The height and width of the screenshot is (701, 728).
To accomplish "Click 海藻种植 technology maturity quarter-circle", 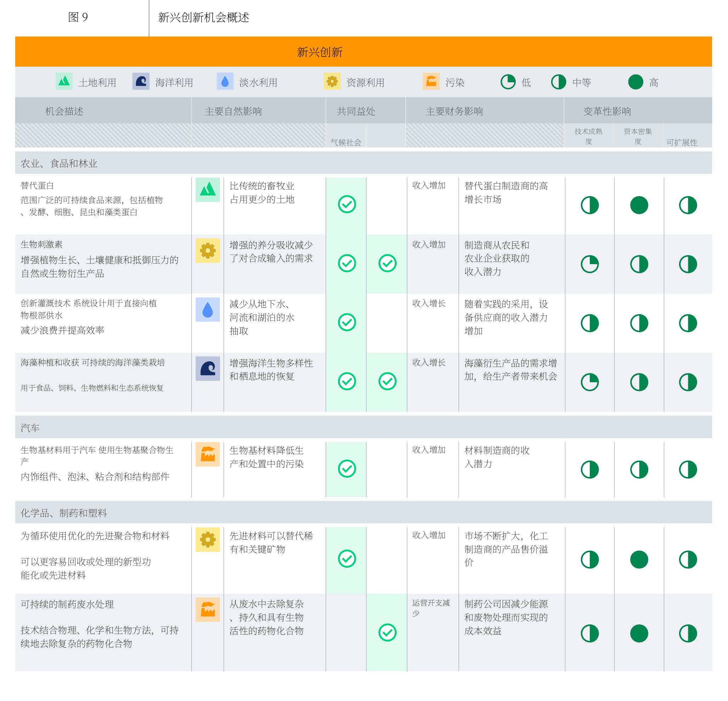I will (x=589, y=382).
